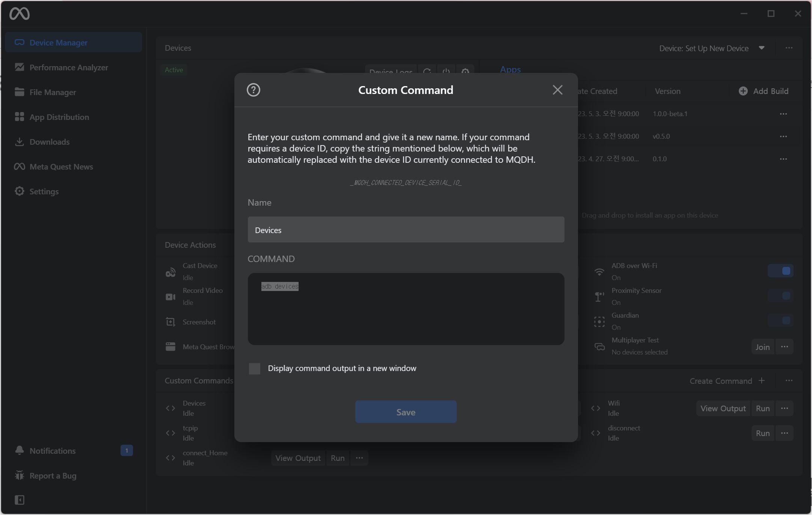Toggle the Proximity Sensor switch

click(x=780, y=296)
